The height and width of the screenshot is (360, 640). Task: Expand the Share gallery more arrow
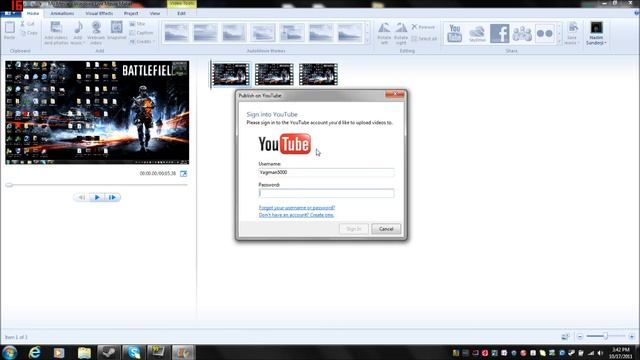click(x=559, y=41)
